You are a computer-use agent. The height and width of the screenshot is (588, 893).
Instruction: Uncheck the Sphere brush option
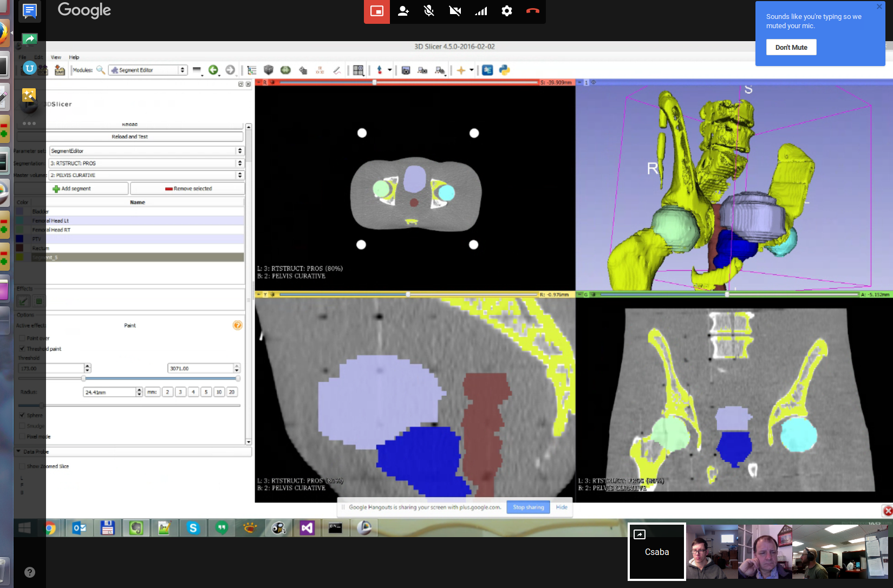pos(22,415)
